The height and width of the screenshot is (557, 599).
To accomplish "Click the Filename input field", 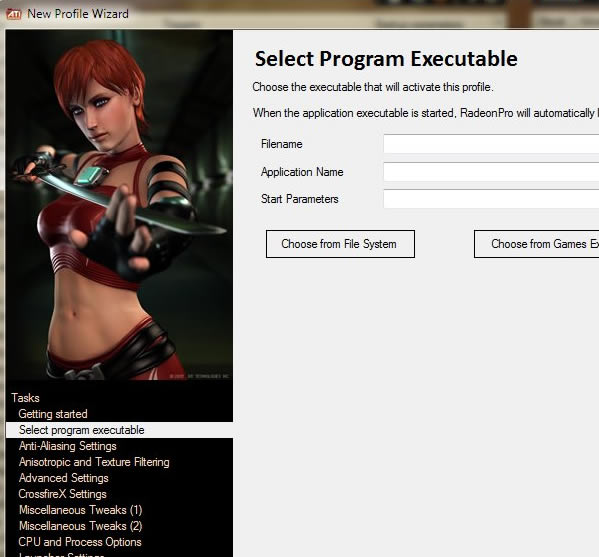I will coord(491,144).
